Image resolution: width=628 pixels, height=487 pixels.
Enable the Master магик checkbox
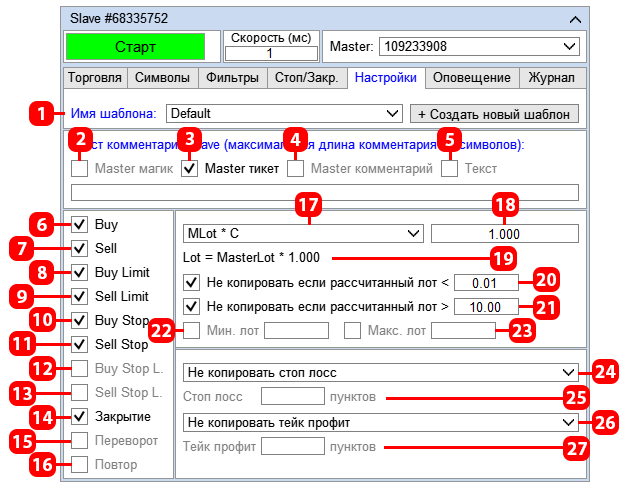(79, 169)
